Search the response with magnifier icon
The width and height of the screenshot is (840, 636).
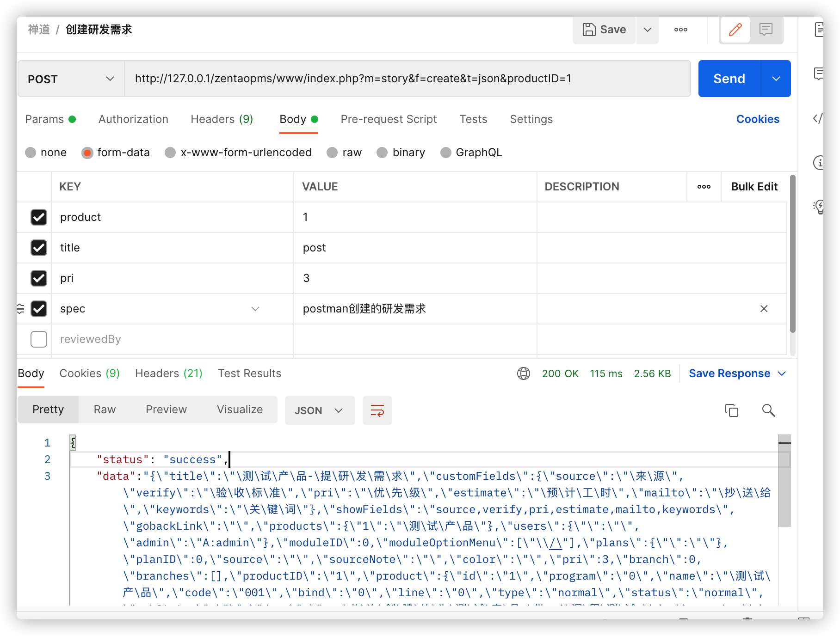(768, 410)
